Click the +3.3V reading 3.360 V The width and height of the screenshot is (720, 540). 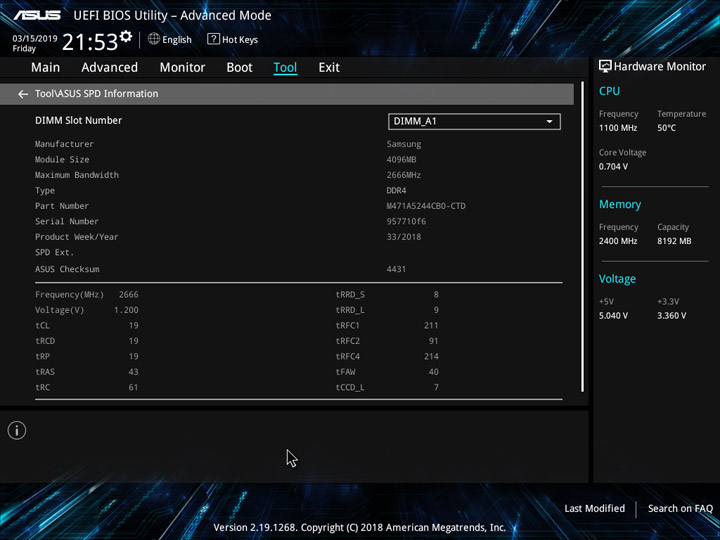point(671,316)
